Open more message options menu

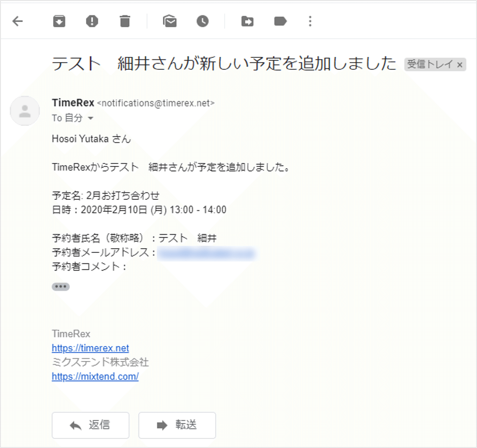[x=310, y=21]
